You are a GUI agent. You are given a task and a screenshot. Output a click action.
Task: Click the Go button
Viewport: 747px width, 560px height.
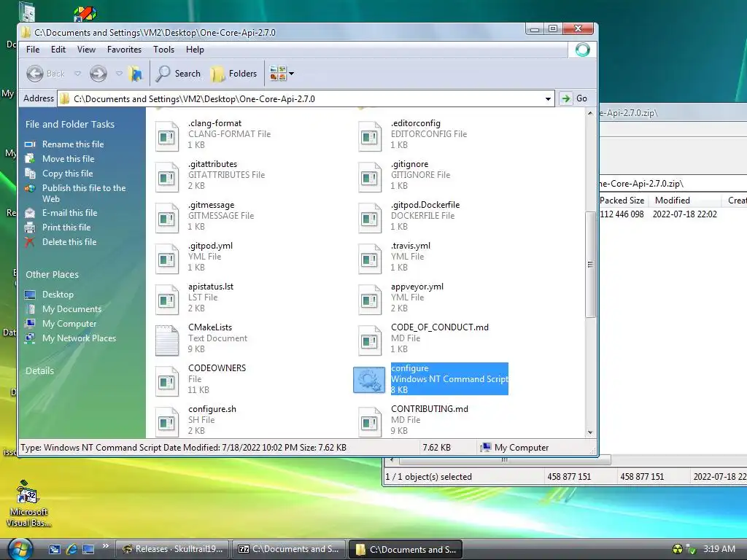point(575,98)
